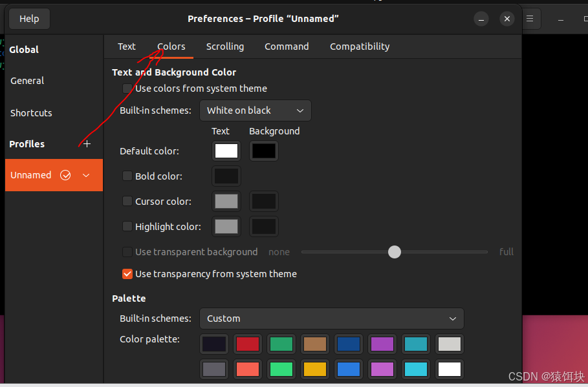The height and width of the screenshot is (387, 588).
Task: Open White on black schemes dropdown
Action: click(x=255, y=110)
